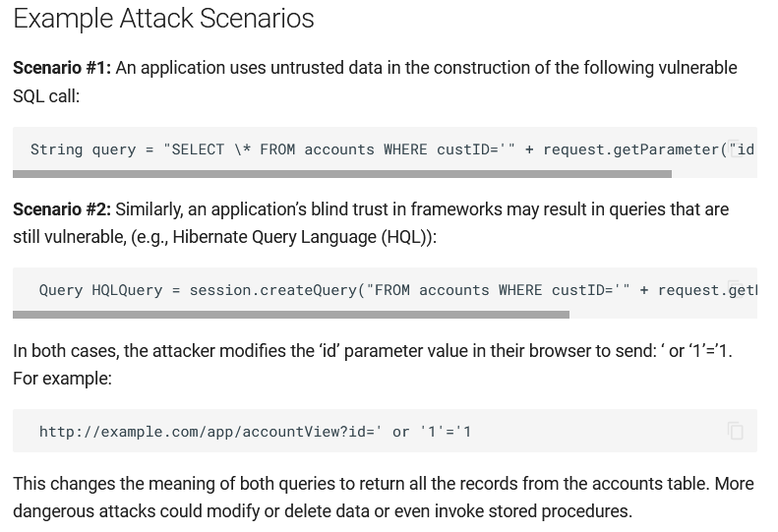Screen dimensions: 778x532
Task: Click the HQL code block's scrollbar thumb
Action: [290, 315]
